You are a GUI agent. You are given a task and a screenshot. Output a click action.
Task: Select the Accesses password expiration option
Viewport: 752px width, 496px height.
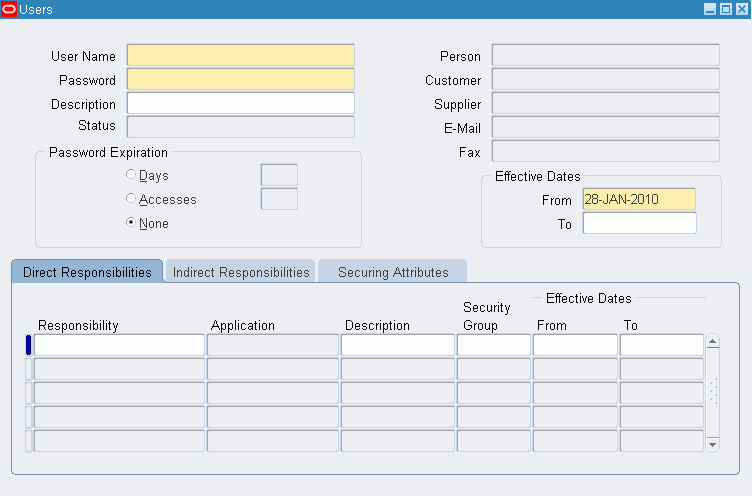[130, 198]
